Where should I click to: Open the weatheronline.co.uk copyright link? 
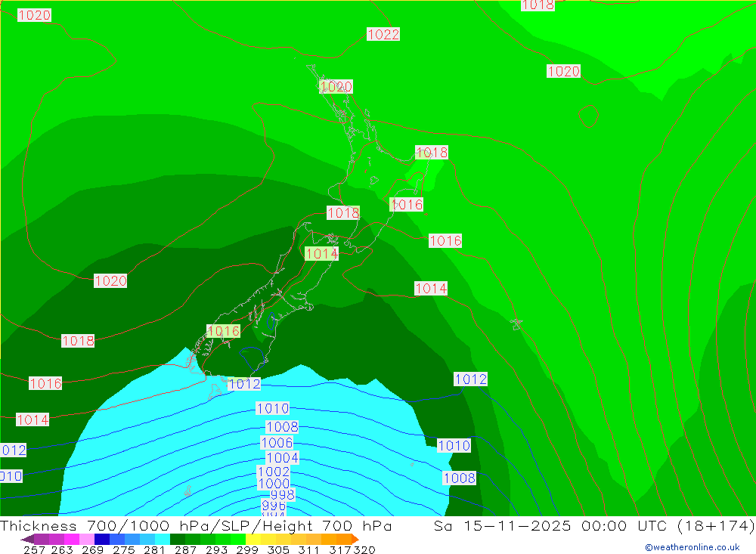point(692,547)
